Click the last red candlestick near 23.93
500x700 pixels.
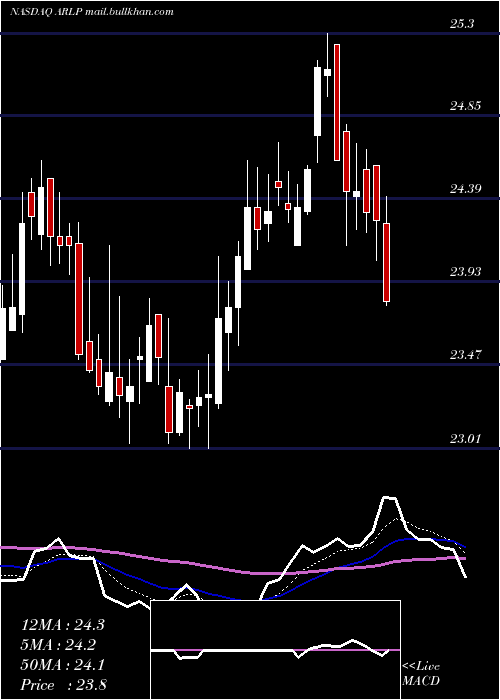point(387,262)
